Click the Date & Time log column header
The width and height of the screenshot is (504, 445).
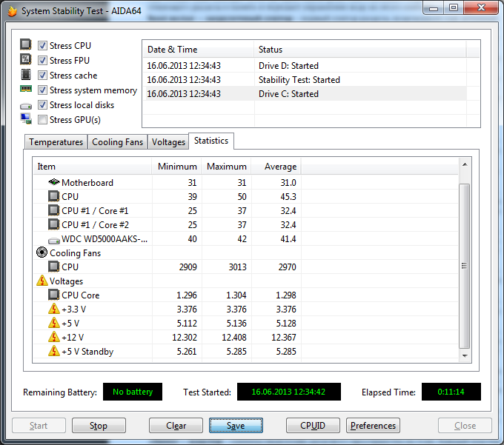point(198,50)
